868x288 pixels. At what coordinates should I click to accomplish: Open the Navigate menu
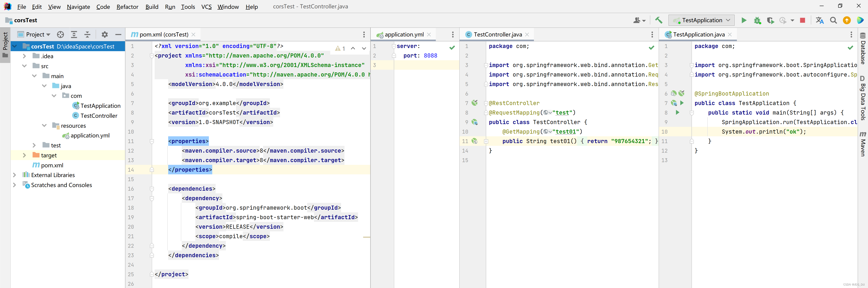tap(78, 7)
